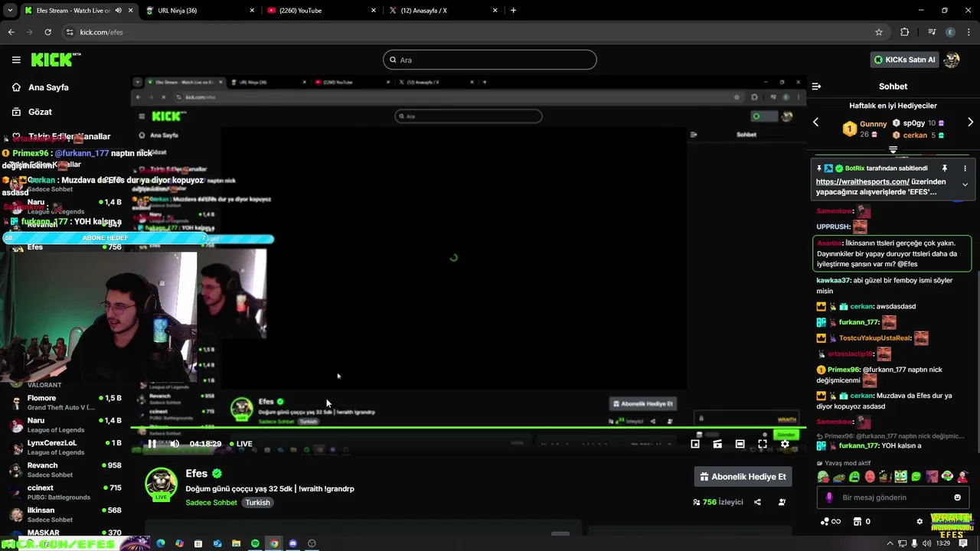Click KICKs Satın Al button

point(906,60)
